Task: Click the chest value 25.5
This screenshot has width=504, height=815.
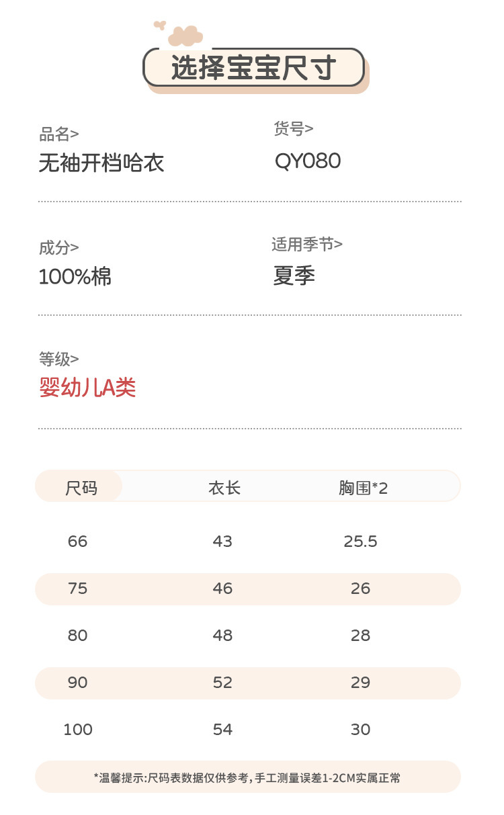Action: click(360, 541)
